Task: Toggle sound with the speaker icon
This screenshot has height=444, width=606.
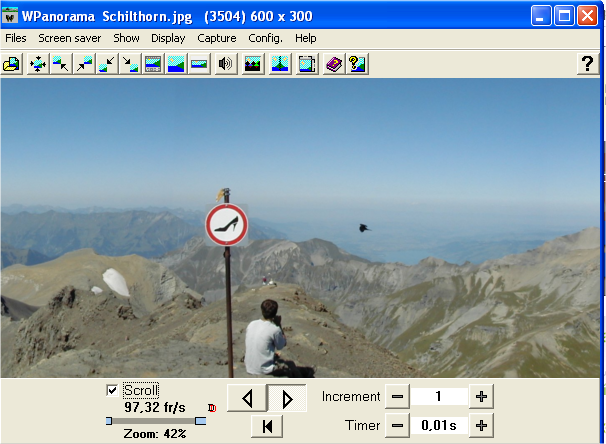Action: tap(226, 64)
